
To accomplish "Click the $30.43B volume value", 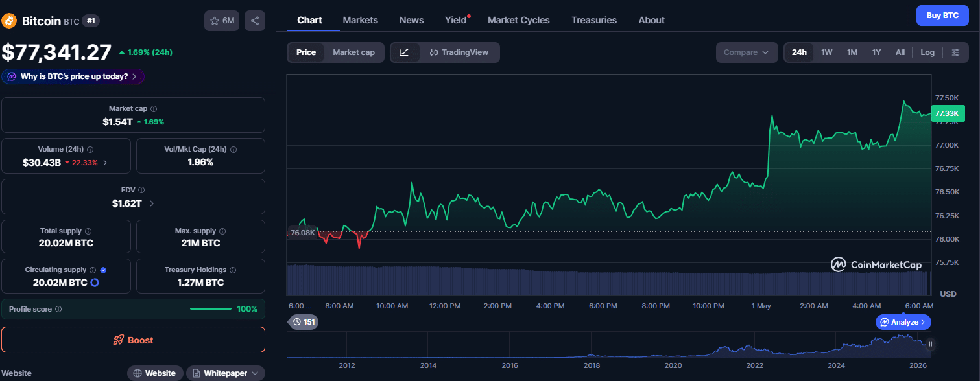I will coord(42,162).
